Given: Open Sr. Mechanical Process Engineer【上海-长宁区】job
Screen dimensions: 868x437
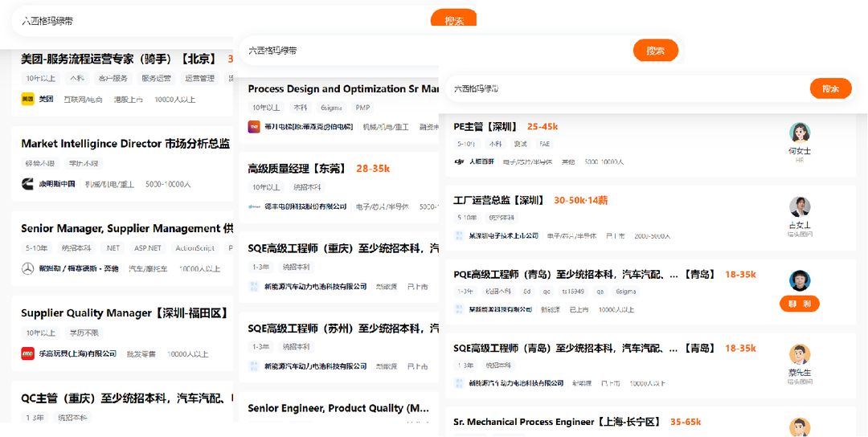Looking at the screenshot, I should pos(558,422).
